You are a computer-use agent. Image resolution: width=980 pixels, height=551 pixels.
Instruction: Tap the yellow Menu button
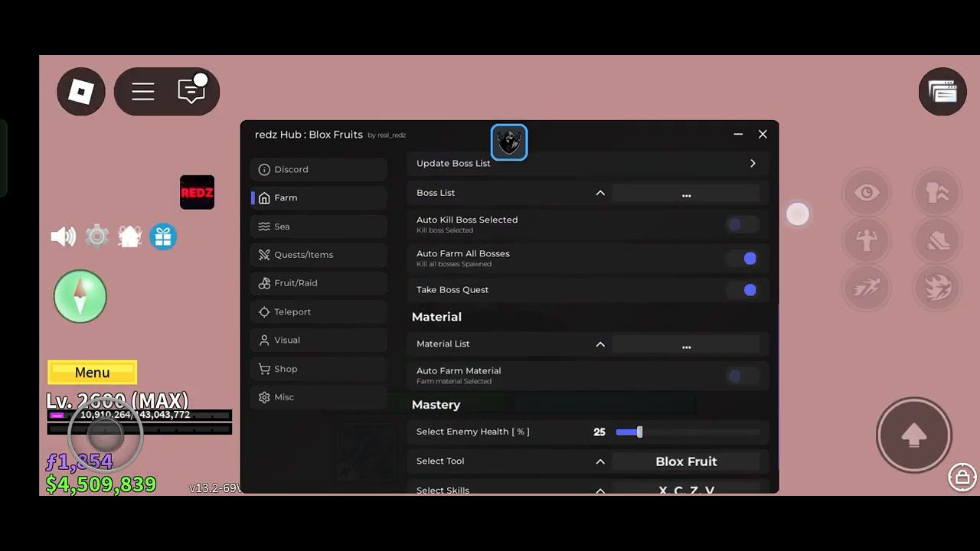point(92,373)
